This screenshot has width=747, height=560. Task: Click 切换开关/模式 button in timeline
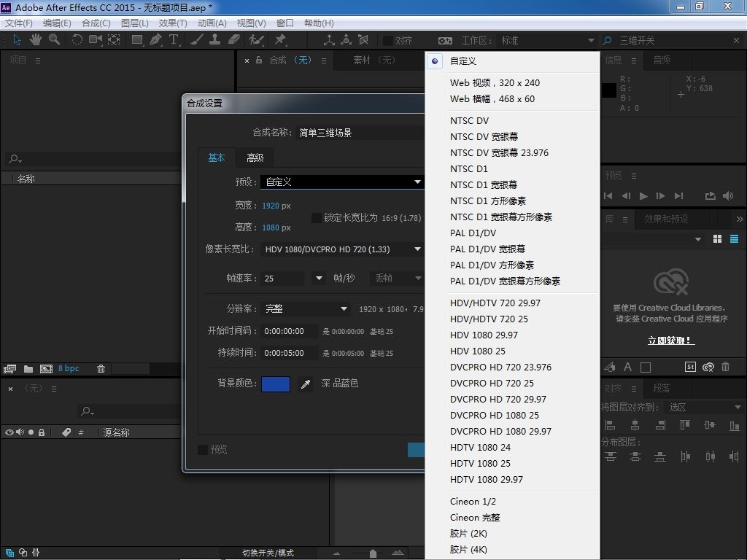tap(268, 553)
